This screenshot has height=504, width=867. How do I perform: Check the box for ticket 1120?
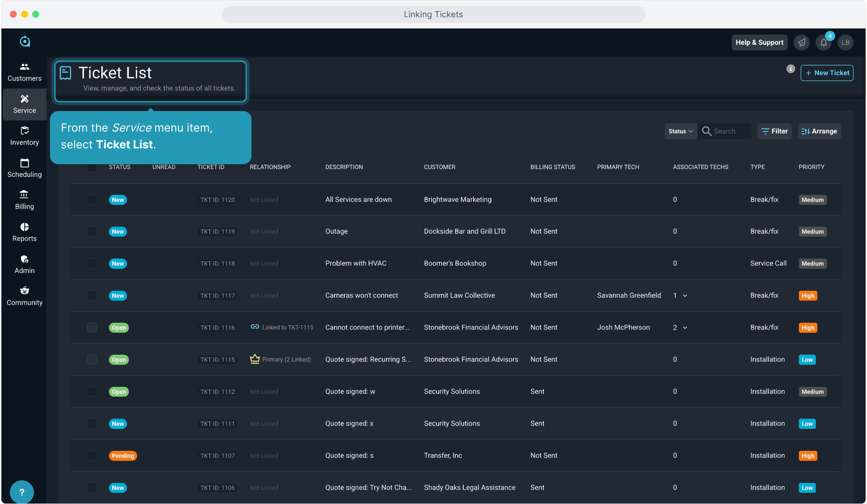[92, 200]
